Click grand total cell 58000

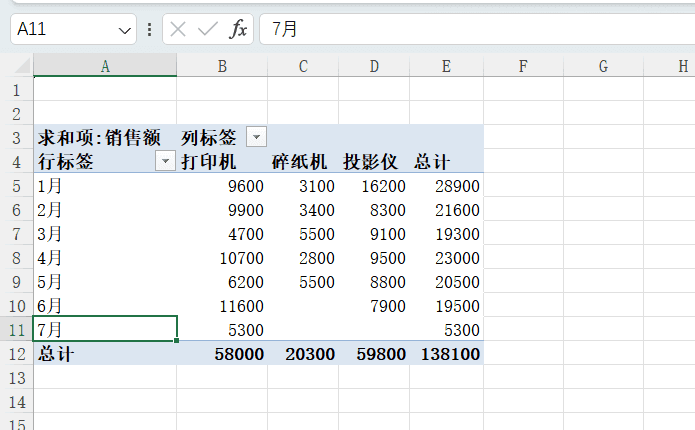(x=222, y=353)
